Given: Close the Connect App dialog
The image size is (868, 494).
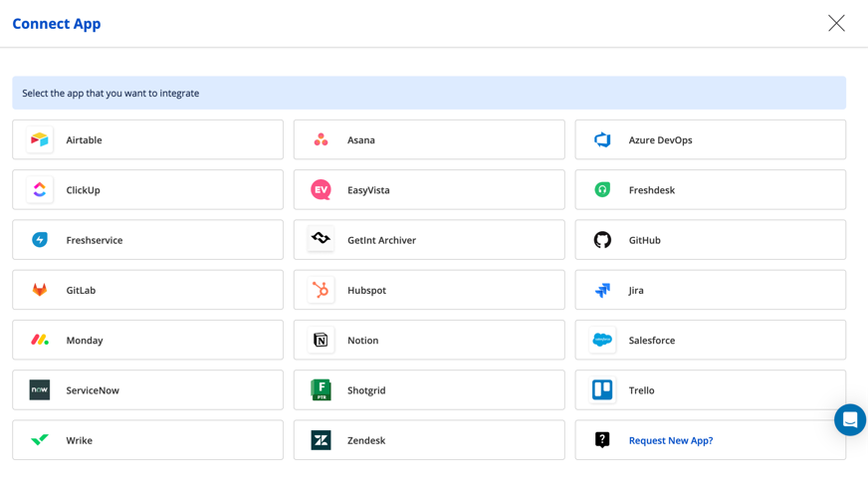Looking at the screenshot, I should tap(836, 23).
